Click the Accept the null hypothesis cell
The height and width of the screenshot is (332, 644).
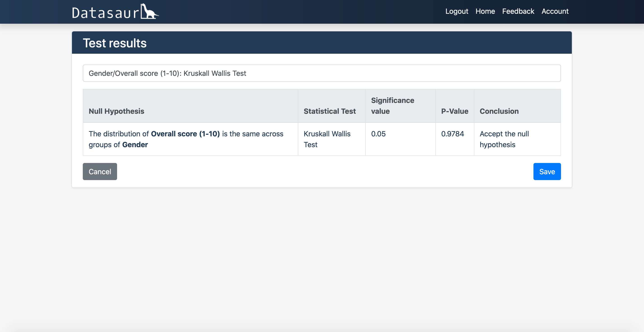(x=504, y=139)
